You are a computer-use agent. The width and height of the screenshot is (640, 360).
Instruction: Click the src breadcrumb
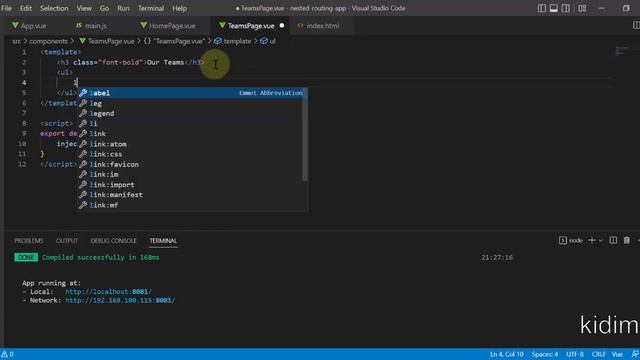16,41
